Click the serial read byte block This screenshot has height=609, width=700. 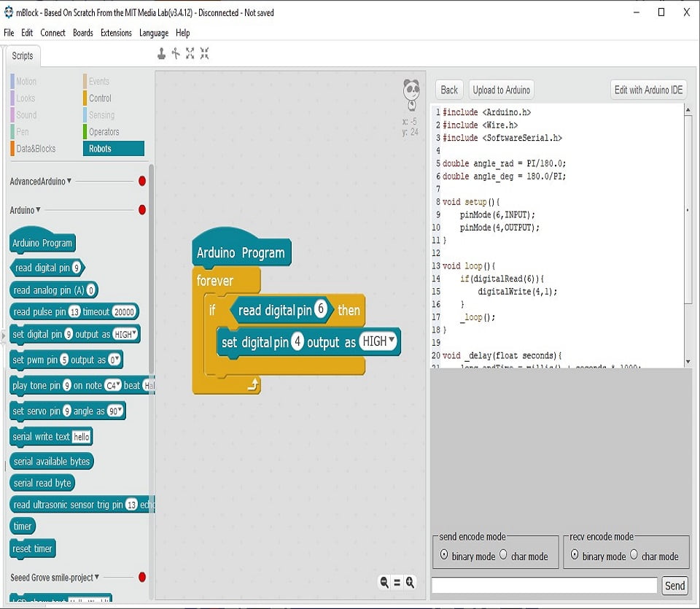tap(42, 483)
